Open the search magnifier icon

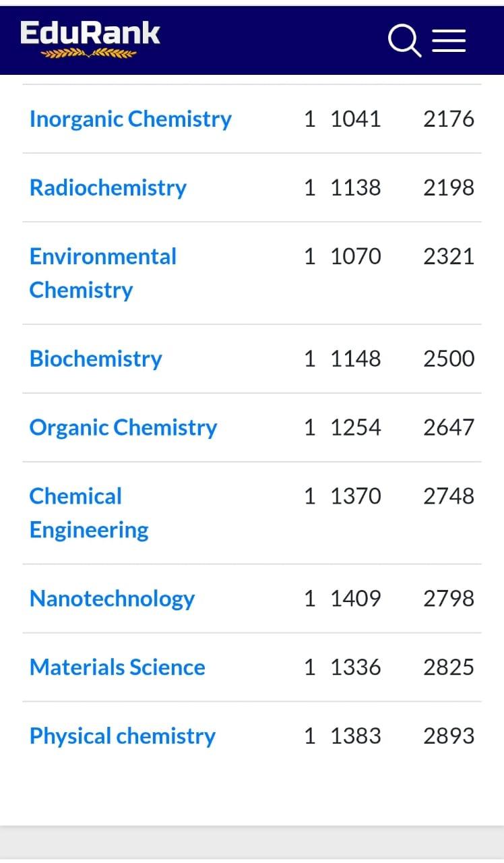404,40
